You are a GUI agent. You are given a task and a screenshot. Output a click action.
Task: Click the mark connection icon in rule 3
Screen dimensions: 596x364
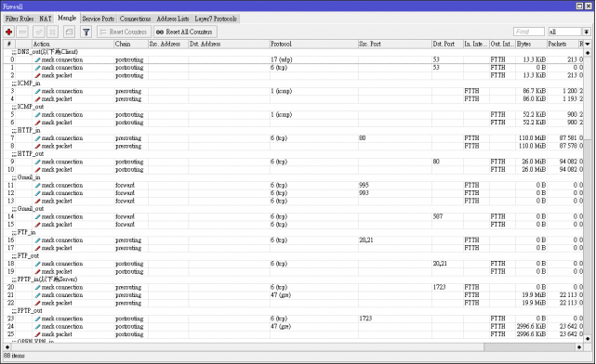click(37, 92)
